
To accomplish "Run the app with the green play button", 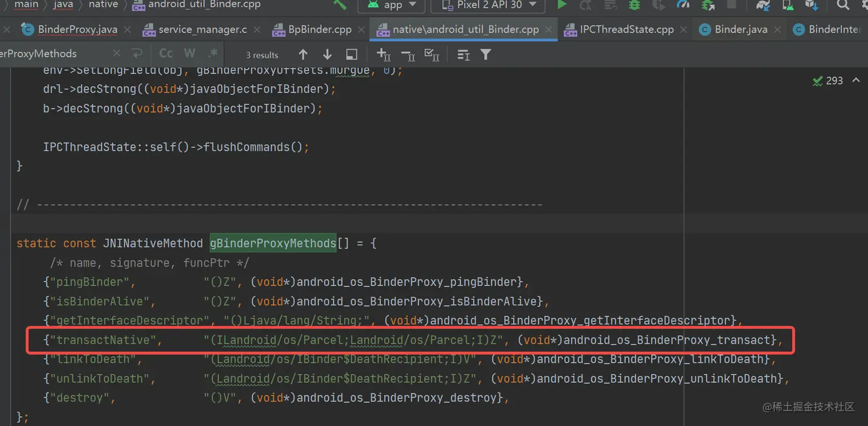I will 562,5.
